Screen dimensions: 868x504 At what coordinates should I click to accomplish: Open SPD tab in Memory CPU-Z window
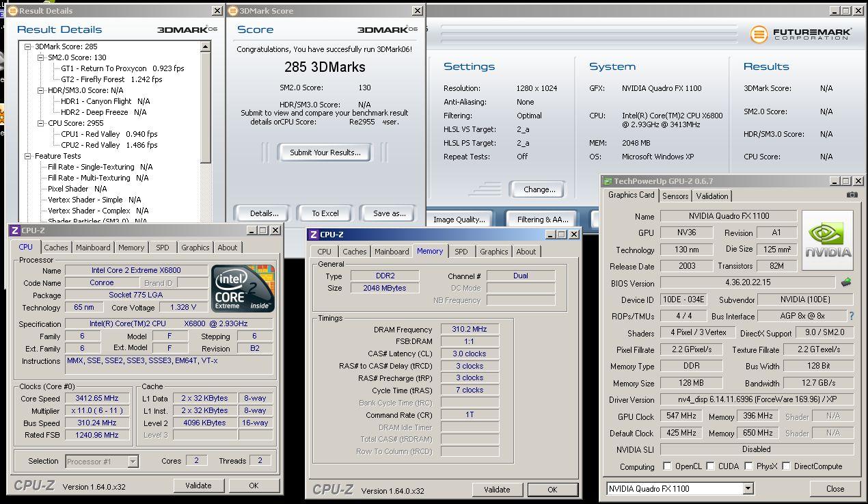[461, 252]
